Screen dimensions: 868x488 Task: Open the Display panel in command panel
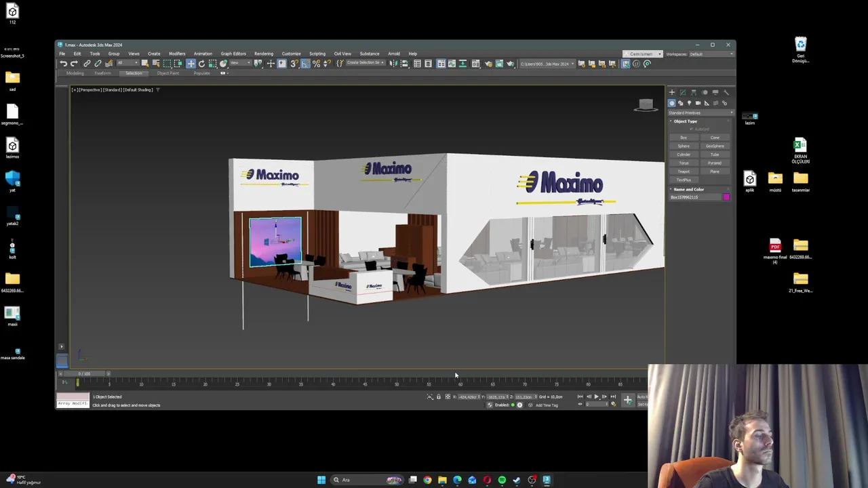(715, 92)
